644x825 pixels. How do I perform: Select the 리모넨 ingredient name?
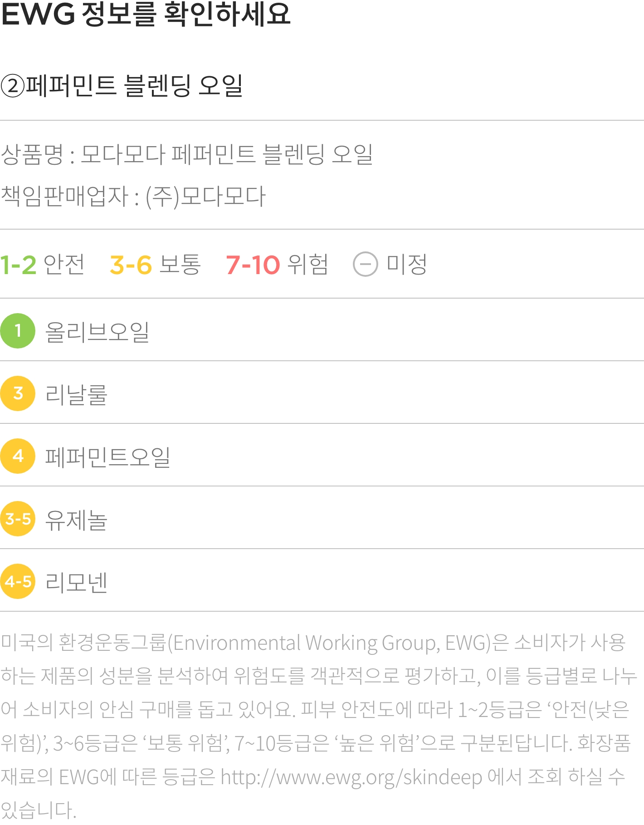pos(76,582)
